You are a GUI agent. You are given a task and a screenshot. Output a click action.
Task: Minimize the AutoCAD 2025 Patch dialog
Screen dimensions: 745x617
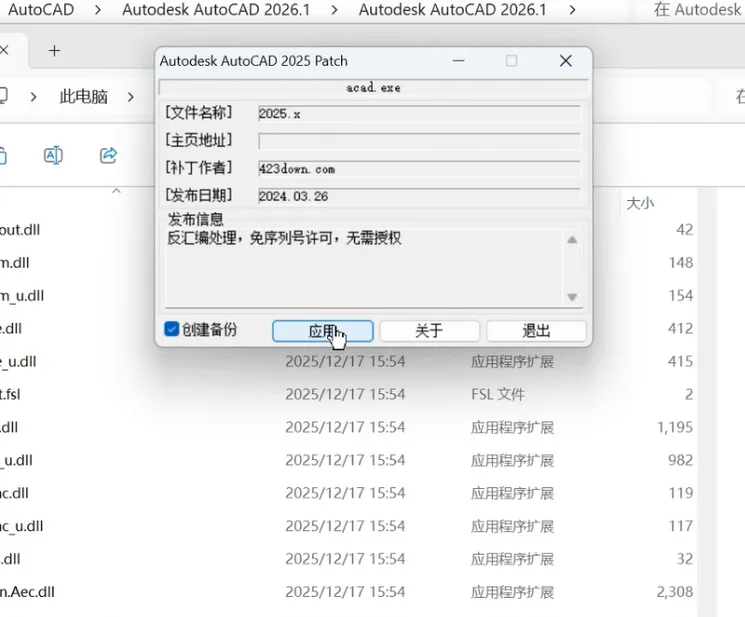[x=458, y=61]
